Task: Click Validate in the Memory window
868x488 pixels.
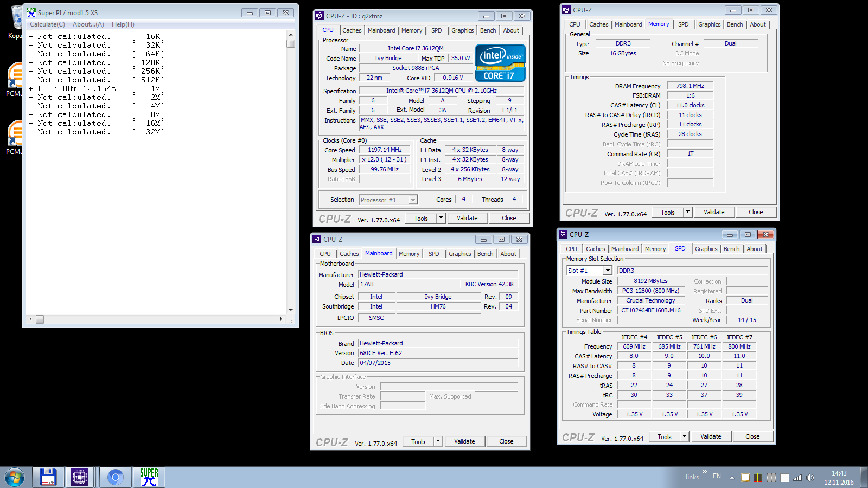Action: [714, 212]
